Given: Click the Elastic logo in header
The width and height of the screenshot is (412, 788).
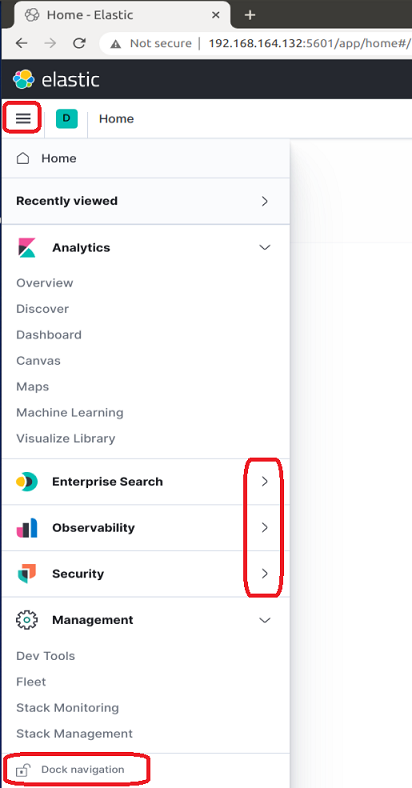Looking at the screenshot, I should point(56,79).
